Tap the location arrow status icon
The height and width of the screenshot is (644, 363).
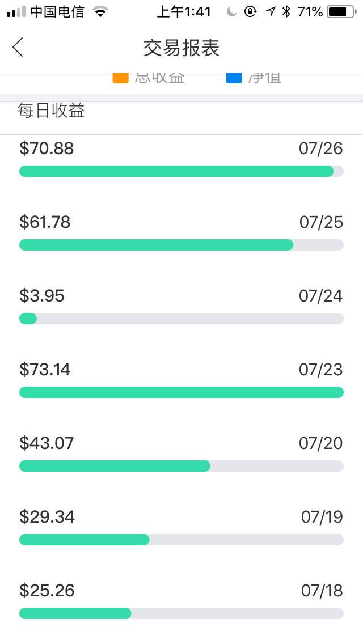coord(269,12)
